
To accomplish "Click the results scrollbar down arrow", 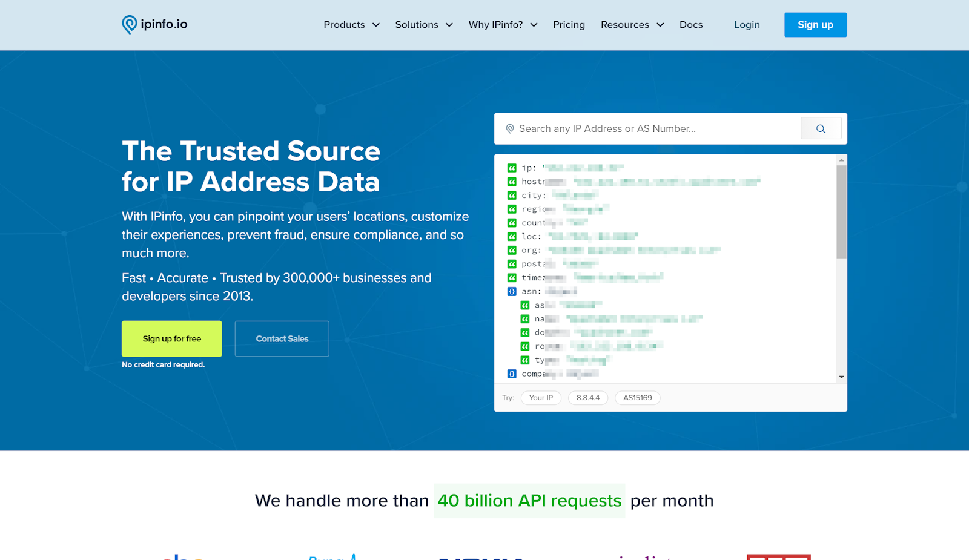I will tap(841, 377).
